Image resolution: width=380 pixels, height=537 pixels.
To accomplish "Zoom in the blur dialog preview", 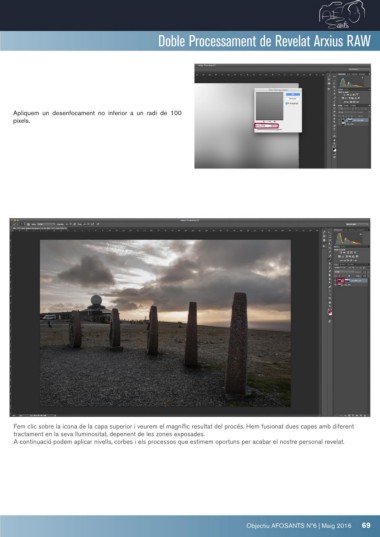I will pos(275,121).
